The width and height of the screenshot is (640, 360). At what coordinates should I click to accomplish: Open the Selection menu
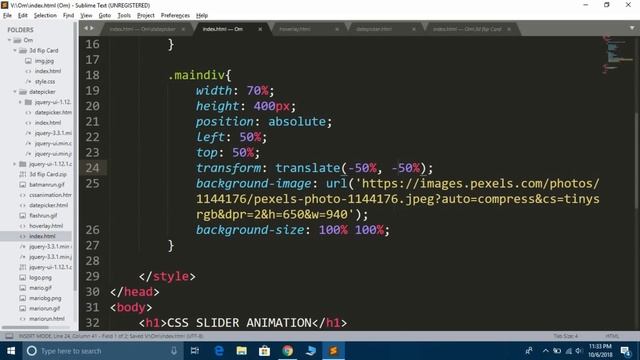45,16
